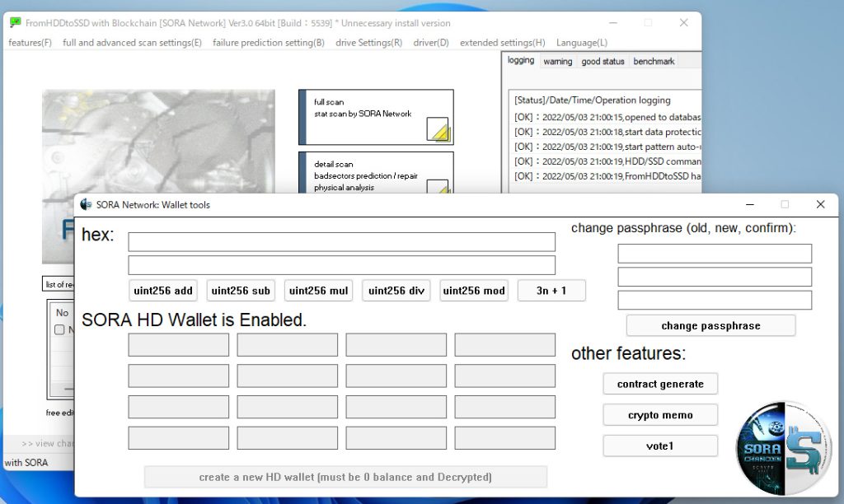Open the driver(D) menu
Image resolution: width=844 pixels, height=504 pixels.
coord(431,43)
